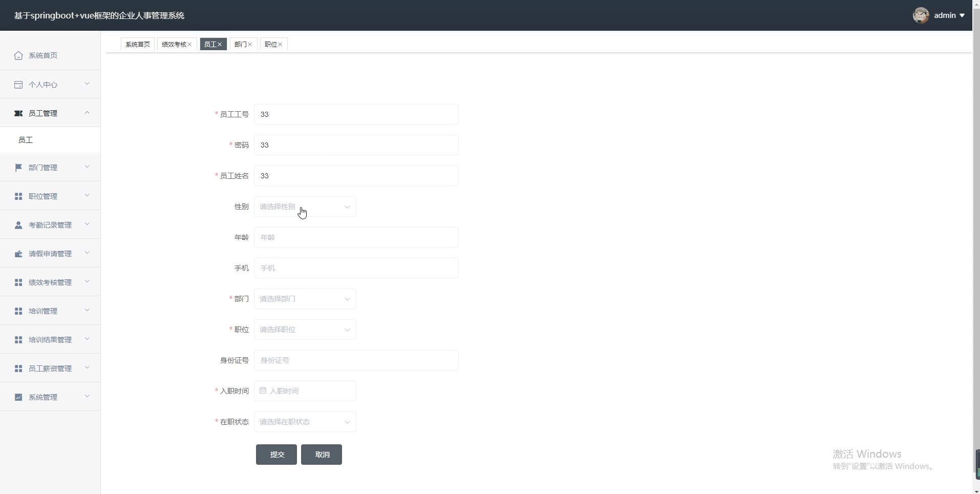This screenshot has height=494, width=980.
Task: Focus the 手机 input field
Action: [356, 268]
